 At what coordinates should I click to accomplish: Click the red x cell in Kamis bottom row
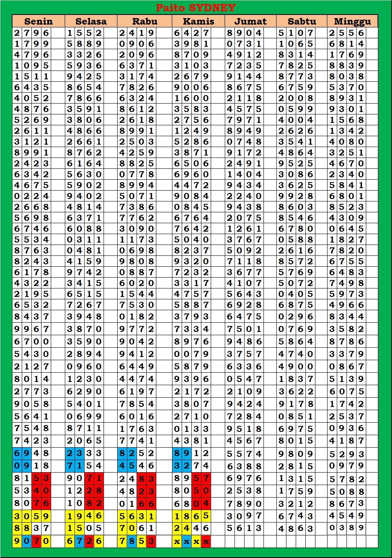[x=206, y=541]
